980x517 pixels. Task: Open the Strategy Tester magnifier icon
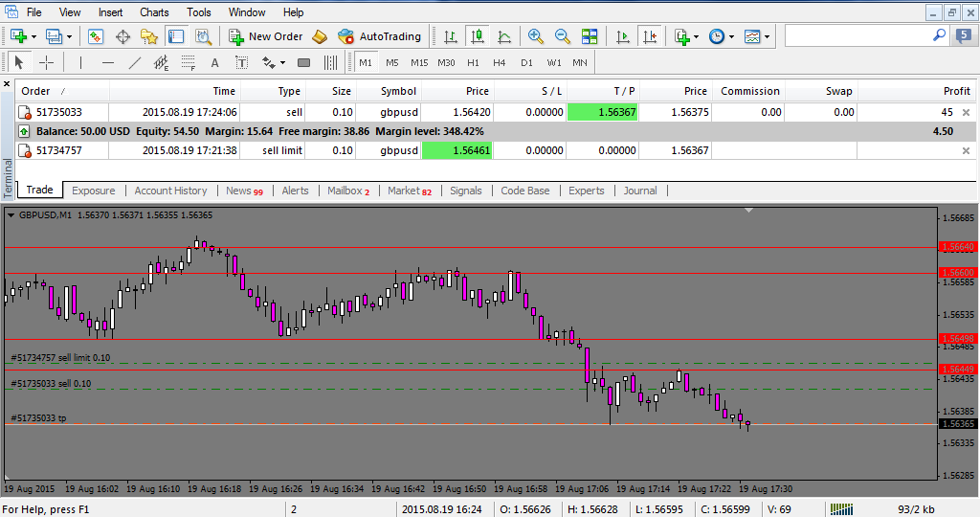click(203, 36)
